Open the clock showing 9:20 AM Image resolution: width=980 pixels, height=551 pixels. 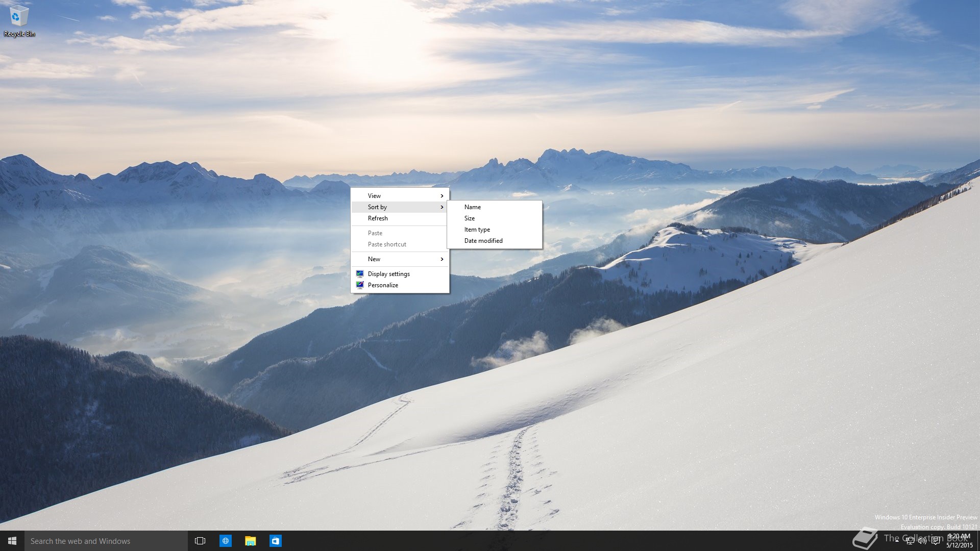tap(959, 541)
